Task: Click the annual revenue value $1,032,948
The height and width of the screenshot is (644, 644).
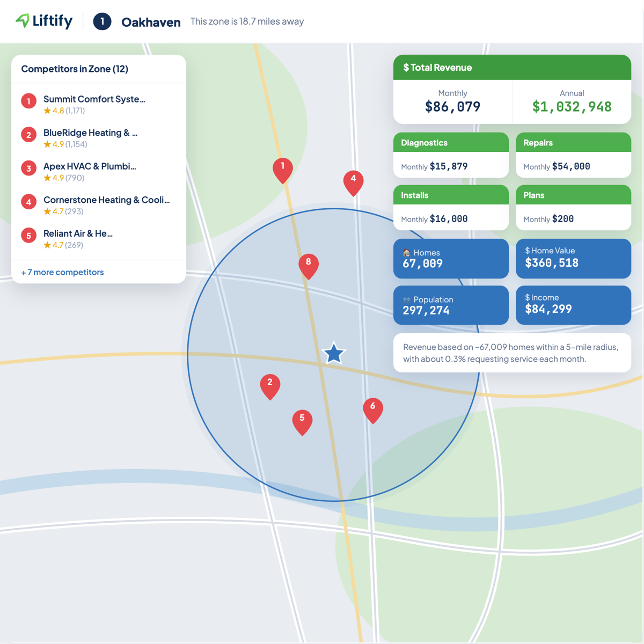Action: coord(572,107)
